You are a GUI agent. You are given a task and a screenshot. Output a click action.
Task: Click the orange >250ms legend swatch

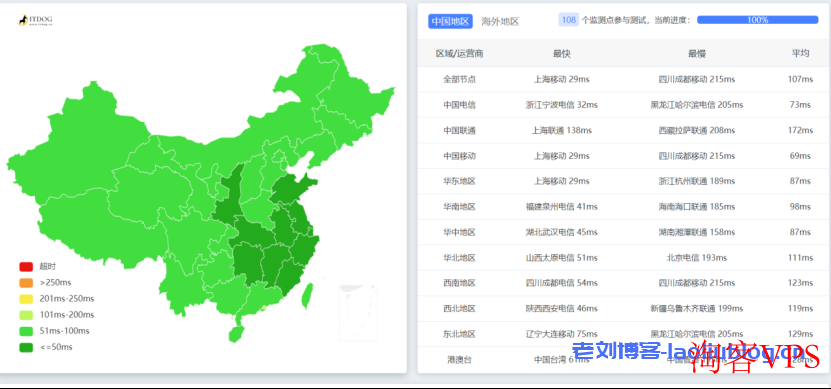26,282
